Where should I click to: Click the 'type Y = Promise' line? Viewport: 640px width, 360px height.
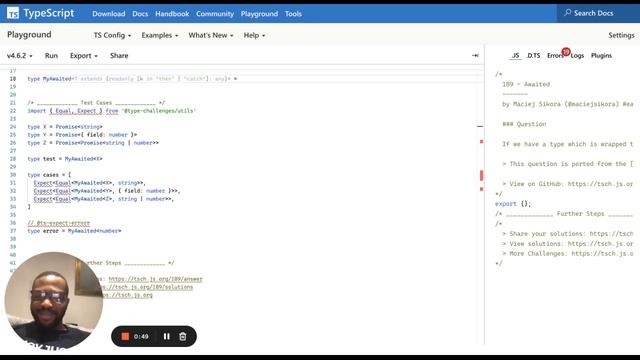(x=82, y=135)
